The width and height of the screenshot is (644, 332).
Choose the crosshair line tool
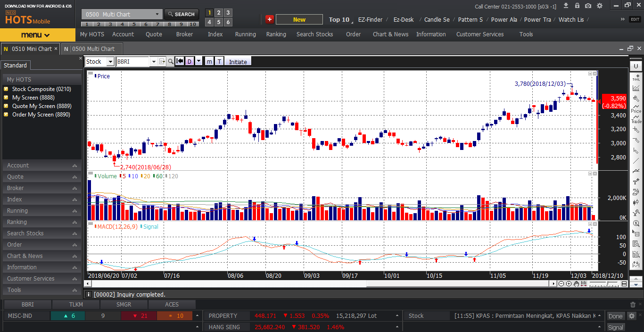[x=636, y=130]
